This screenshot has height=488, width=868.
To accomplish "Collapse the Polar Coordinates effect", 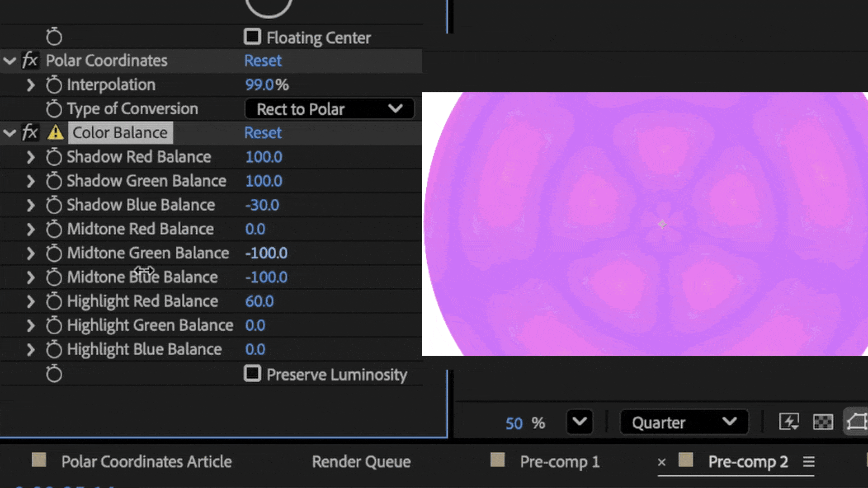I will tap(9, 61).
